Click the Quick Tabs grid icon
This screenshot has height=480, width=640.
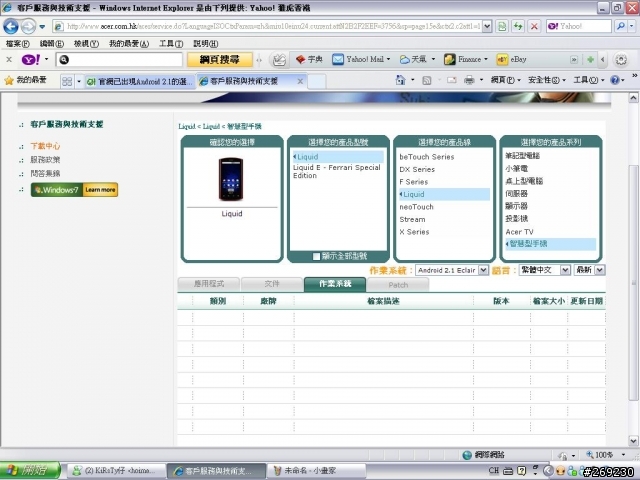point(67,81)
